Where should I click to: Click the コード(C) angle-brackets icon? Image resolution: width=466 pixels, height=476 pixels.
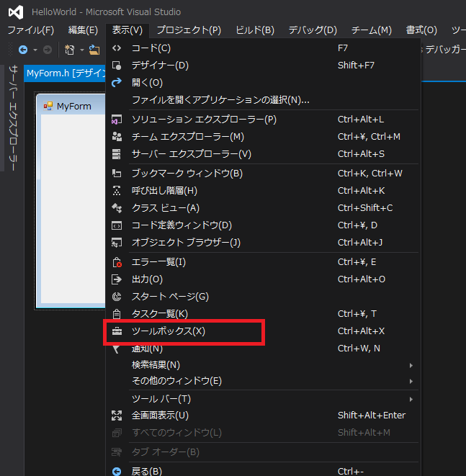pyautogui.click(x=117, y=48)
